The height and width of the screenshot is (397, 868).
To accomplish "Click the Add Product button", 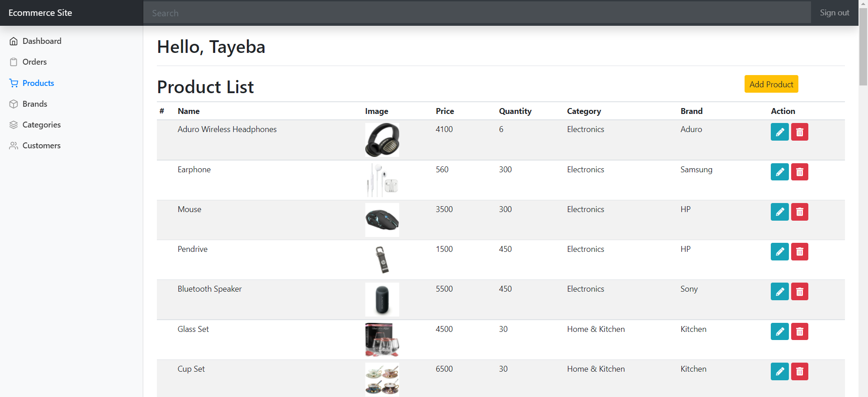I will [771, 84].
